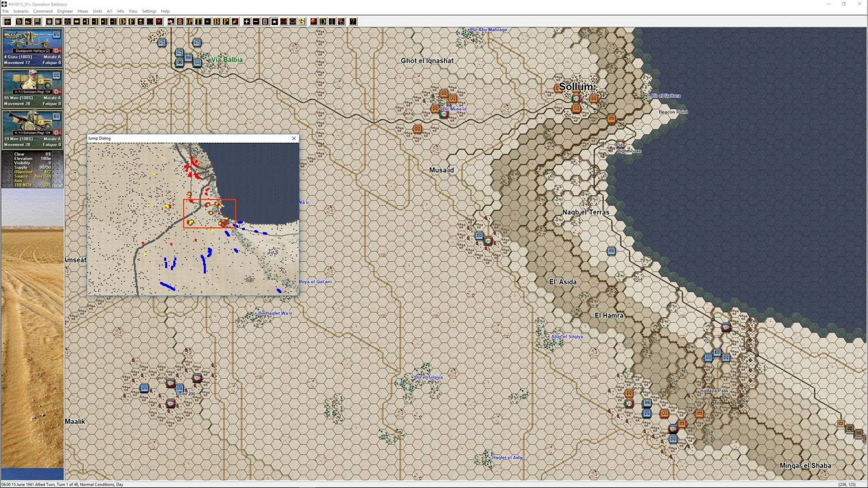868x488 pixels.
Task: Open the Hexes menu
Action: click(83, 11)
